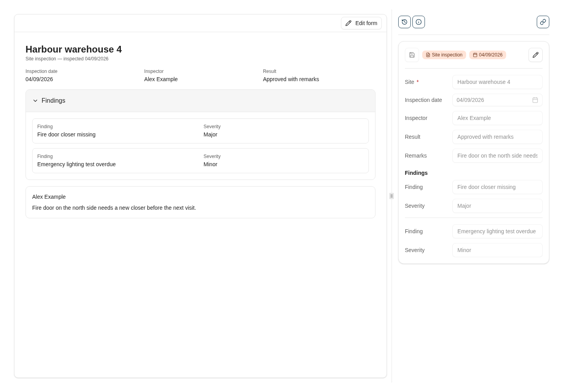This screenshot has height=392, width=565.
Task: Click the Major severity value in findings
Action: point(210,134)
